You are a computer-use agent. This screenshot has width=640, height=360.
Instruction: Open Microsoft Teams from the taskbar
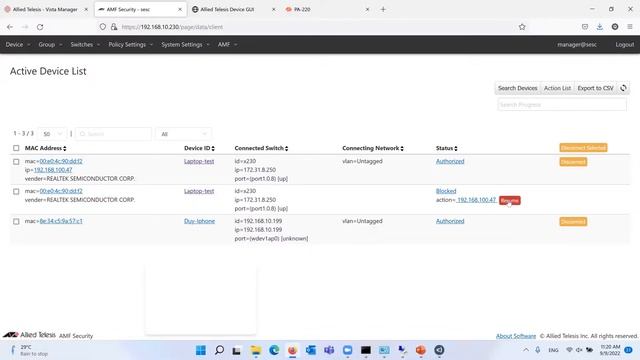click(x=329, y=350)
